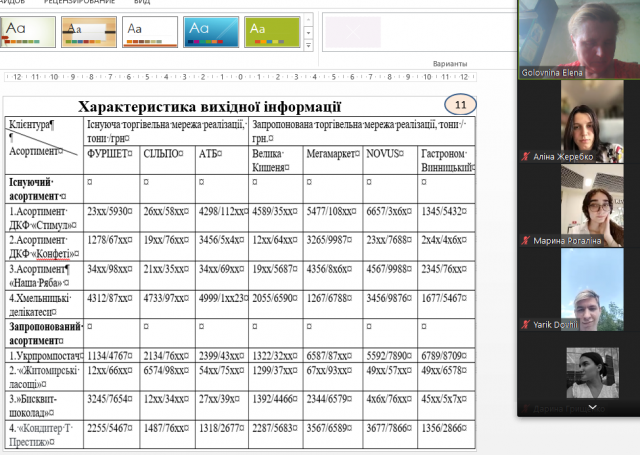Select the white theme with orange line
640x455 pixels.
[150, 32]
